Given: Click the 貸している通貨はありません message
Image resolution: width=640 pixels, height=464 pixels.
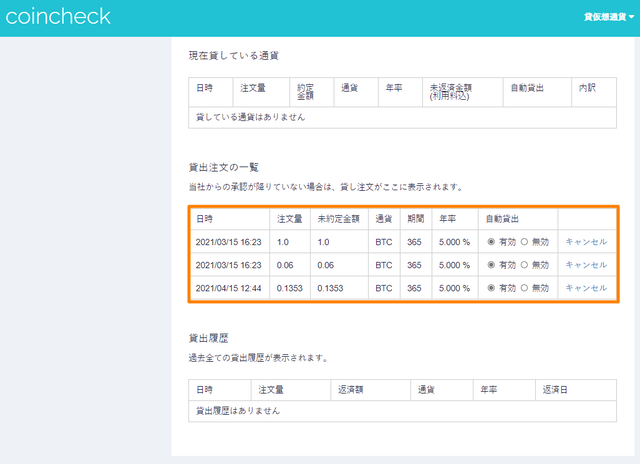Looking at the screenshot, I should pos(250,117).
